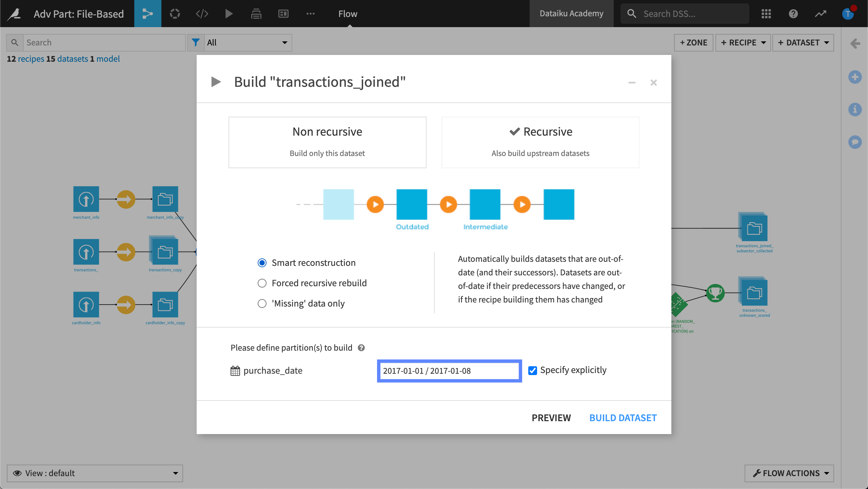Select the Recursive build mode
This screenshot has height=489, width=868.
541,142
